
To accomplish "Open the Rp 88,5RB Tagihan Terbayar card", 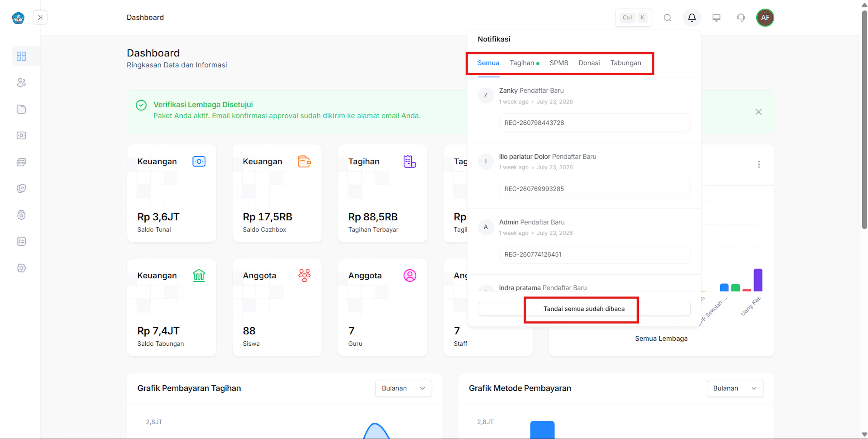I will coord(382,193).
